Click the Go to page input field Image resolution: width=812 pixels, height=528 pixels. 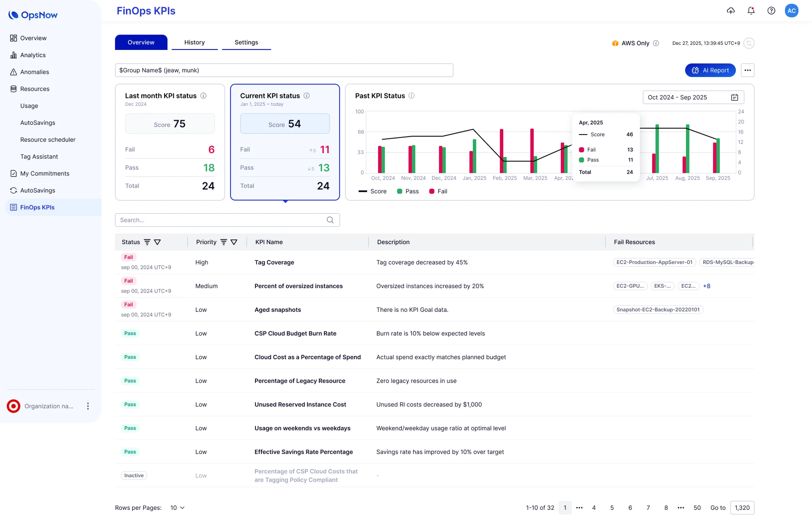tap(742, 508)
